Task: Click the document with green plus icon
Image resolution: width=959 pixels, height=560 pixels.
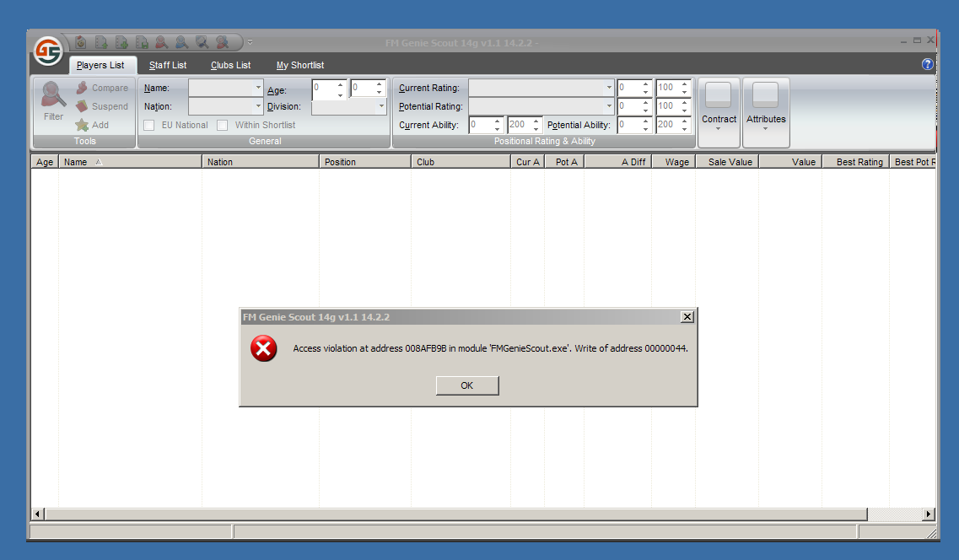Action: click(121, 42)
